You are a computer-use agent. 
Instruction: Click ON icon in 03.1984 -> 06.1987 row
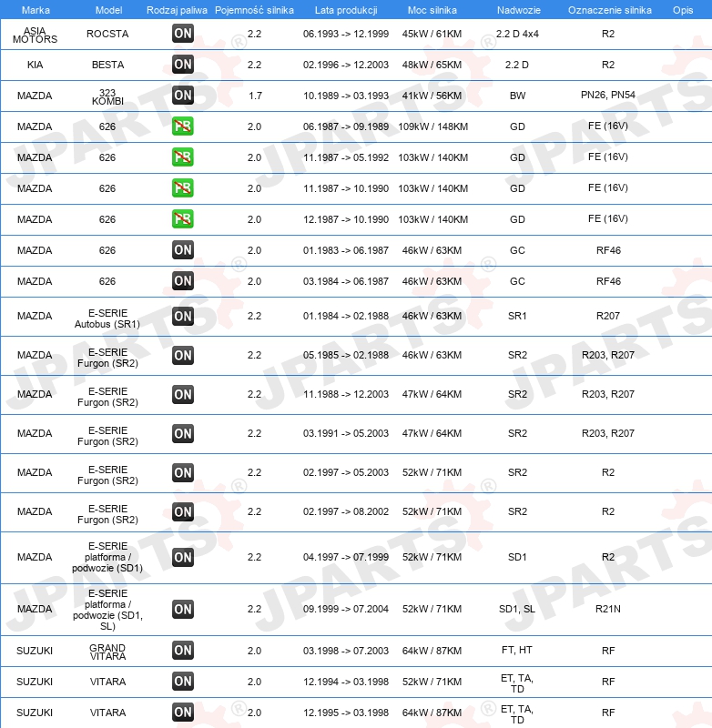(182, 281)
